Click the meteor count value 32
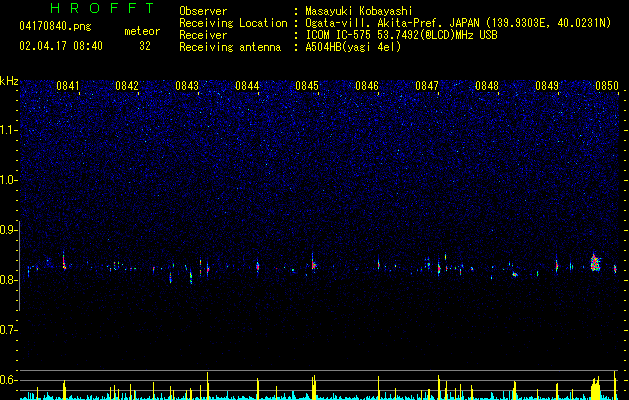Screen dimensions: 629x400 [145, 46]
